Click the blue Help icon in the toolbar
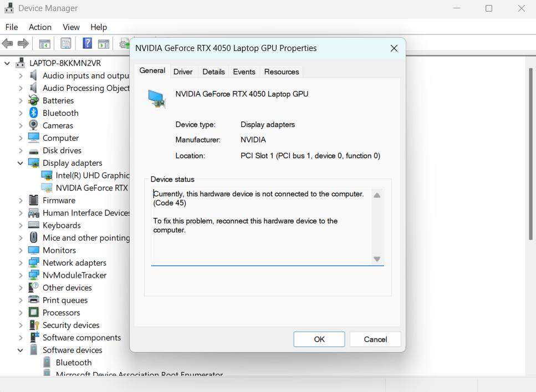536x392 pixels. (87, 43)
